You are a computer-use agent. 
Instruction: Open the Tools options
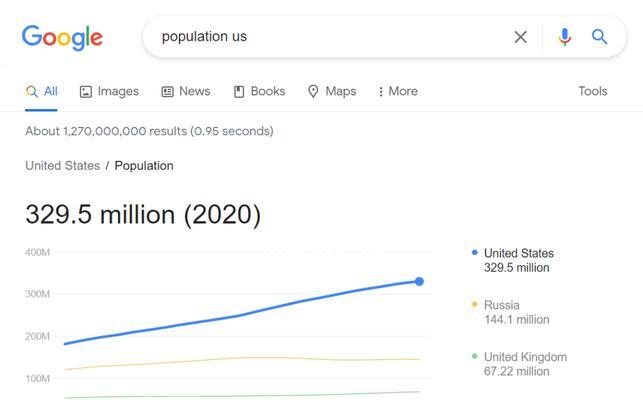(593, 91)
